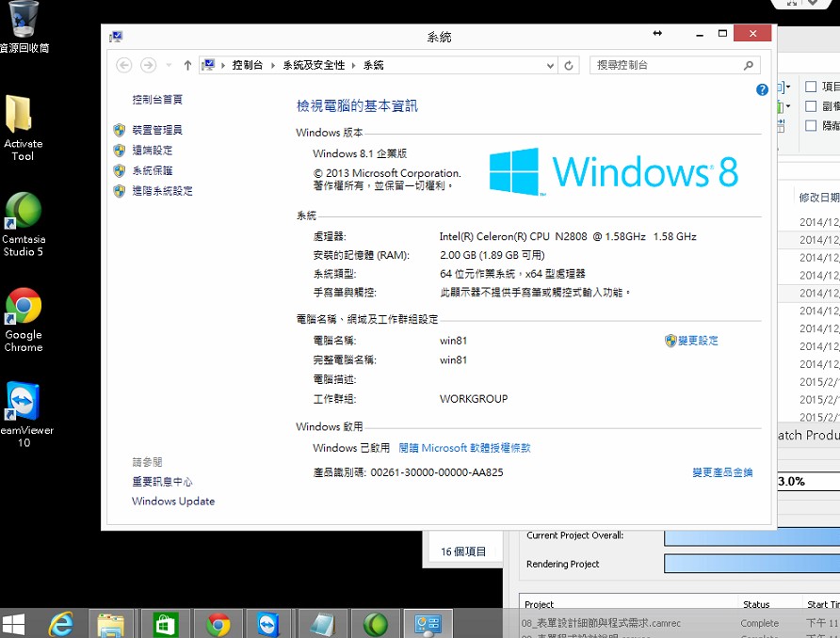The image size is (840, 638).
Task: Click the WORKGROUP value
Action: click(474, 399)
